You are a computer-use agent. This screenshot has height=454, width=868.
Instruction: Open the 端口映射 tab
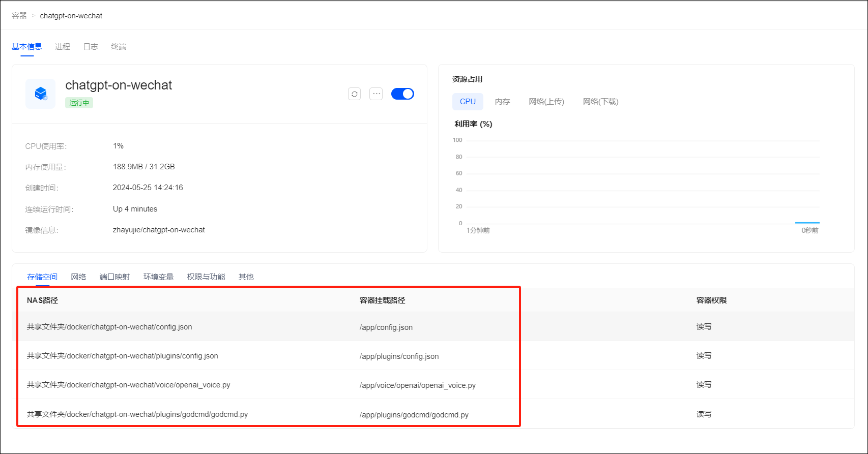click(x=114, y=277)
